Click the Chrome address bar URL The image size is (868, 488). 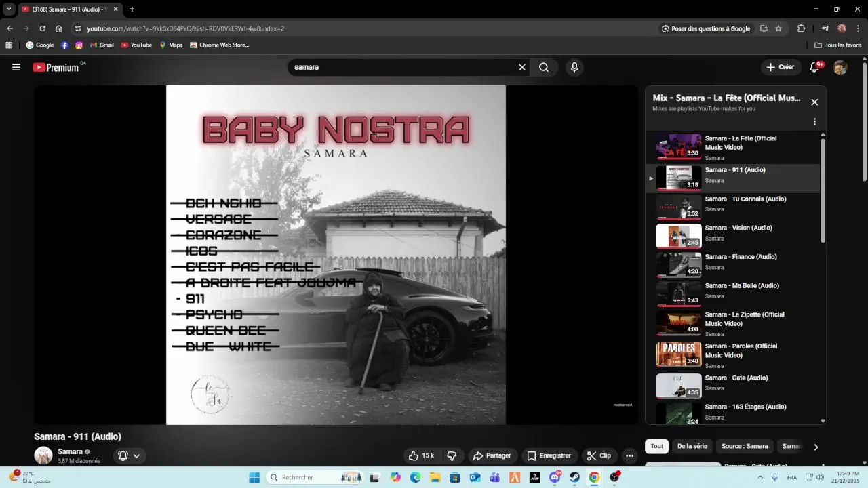click(185, 28)
